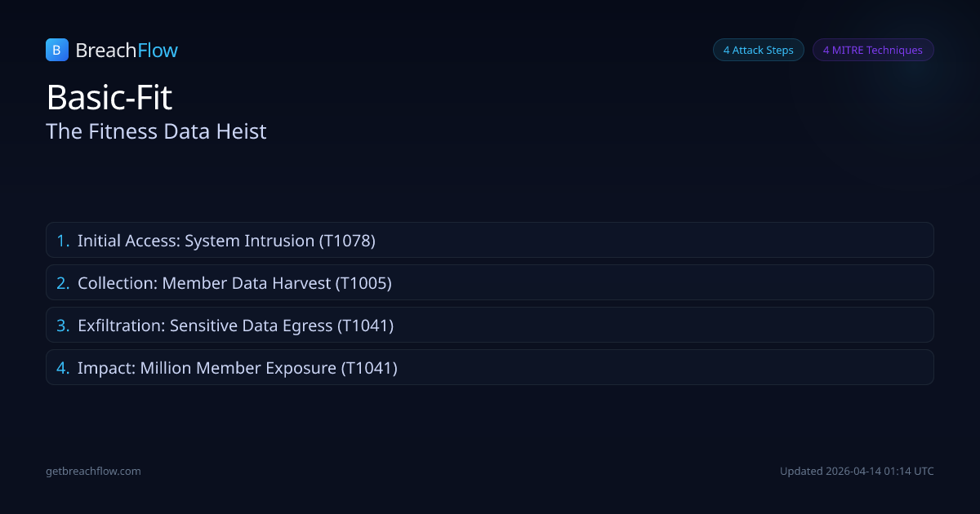
Task: Click the Basic-Fit headline
Action: [109, 98]
